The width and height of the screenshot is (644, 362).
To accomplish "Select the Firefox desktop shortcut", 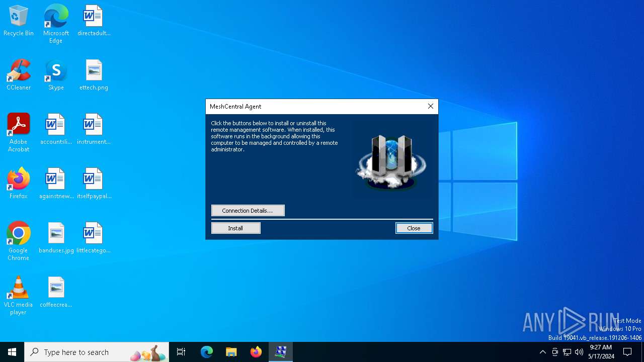I will tap(19, 184).
